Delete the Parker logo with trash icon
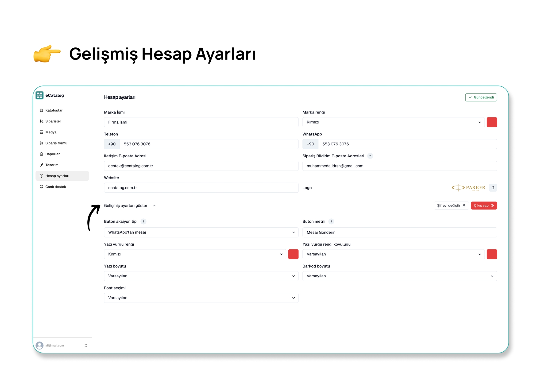 pos(493,188)
